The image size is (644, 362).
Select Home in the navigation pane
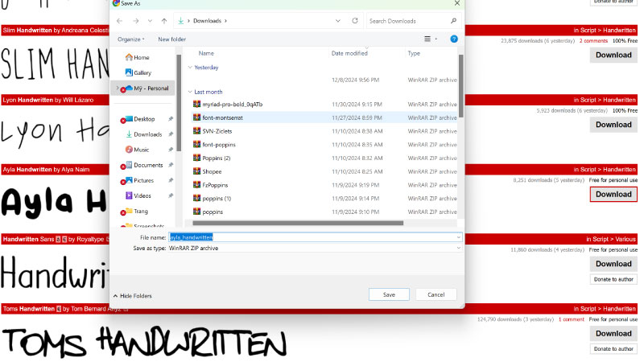pyautogui.click(x=138, y=57)
